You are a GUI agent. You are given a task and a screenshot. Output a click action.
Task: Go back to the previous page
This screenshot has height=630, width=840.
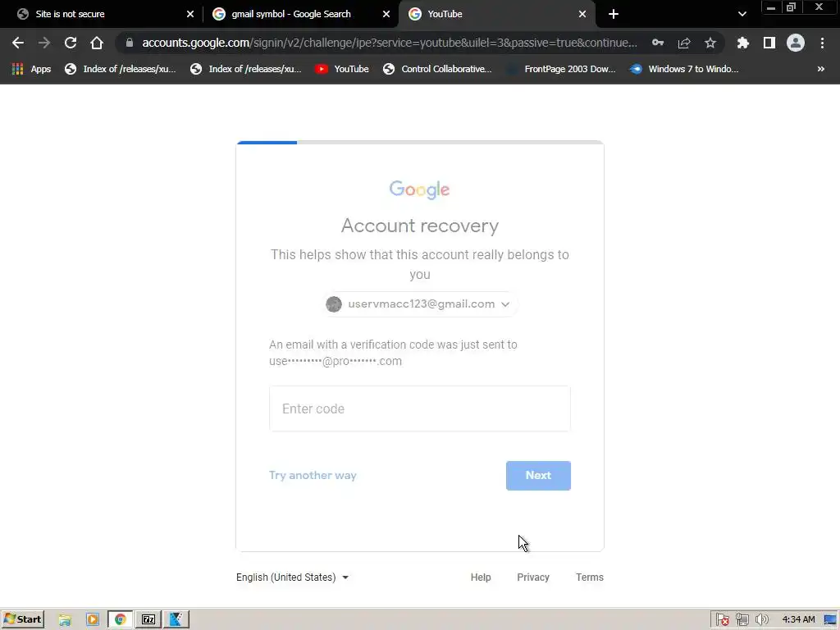click(18, 43)
